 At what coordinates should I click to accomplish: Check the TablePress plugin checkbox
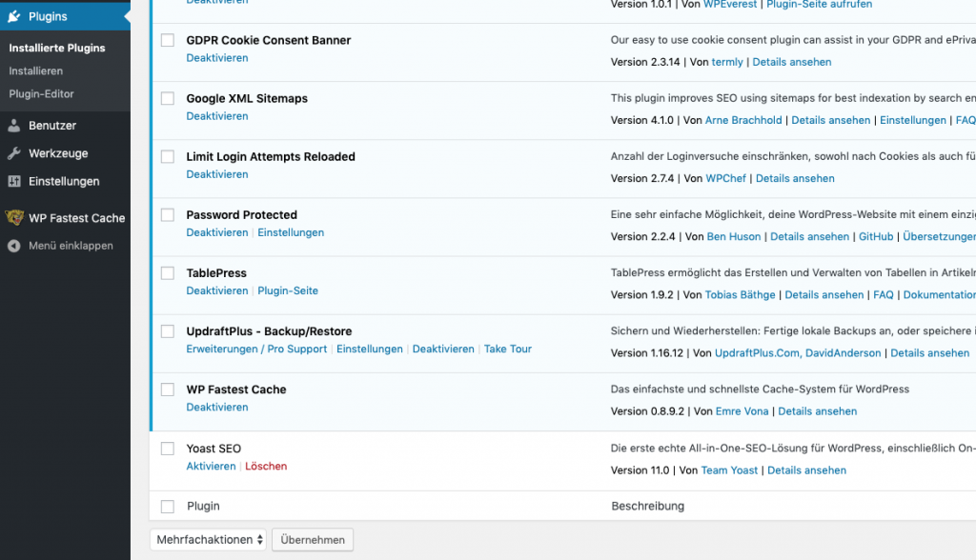pyautogui.click(x=168, y=273)
